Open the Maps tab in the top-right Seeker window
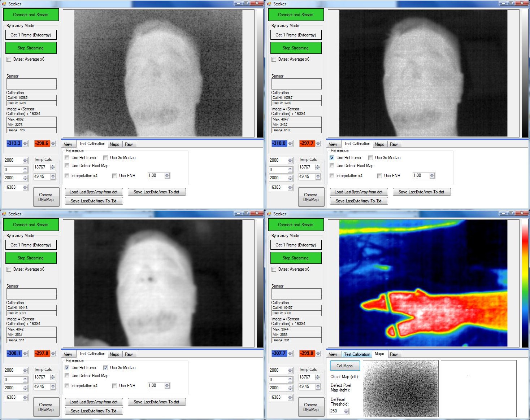The width and height of the screenshot is (530, 420). pyautogui.click(x=379, y=144)
